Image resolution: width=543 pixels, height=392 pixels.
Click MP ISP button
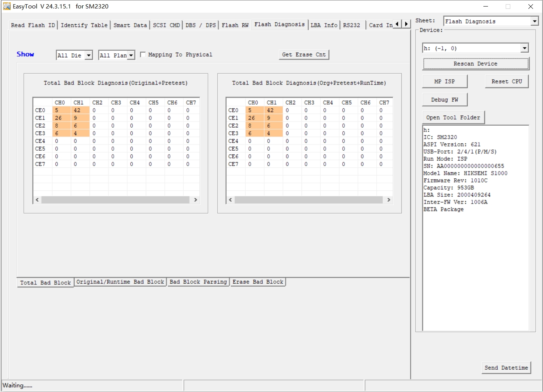[445, 81]
